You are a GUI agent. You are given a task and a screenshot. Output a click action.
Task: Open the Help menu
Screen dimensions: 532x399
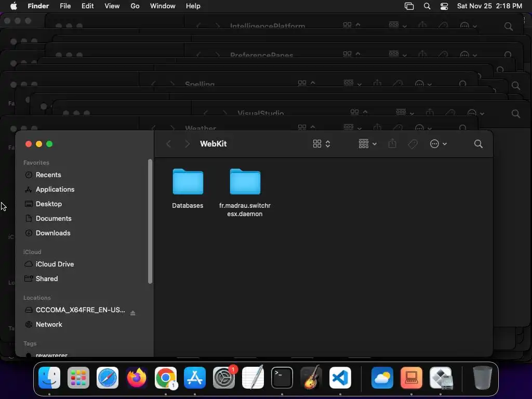193,6
